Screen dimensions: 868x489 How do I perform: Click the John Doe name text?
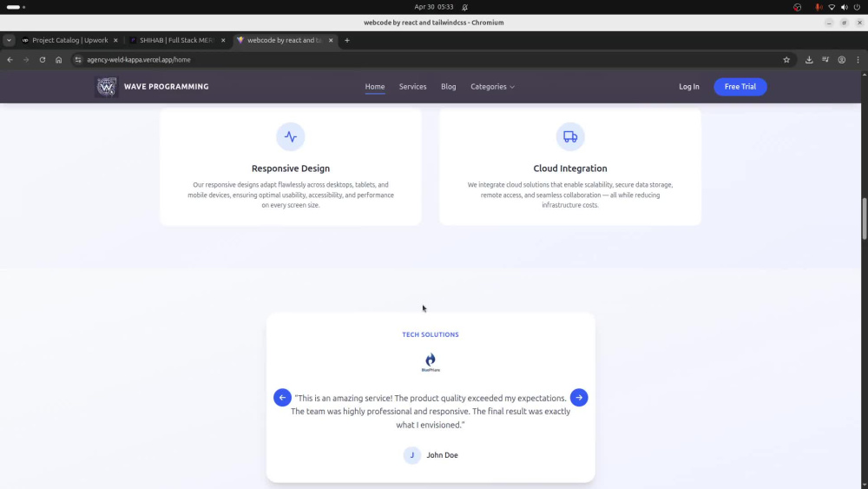point(443,455)
